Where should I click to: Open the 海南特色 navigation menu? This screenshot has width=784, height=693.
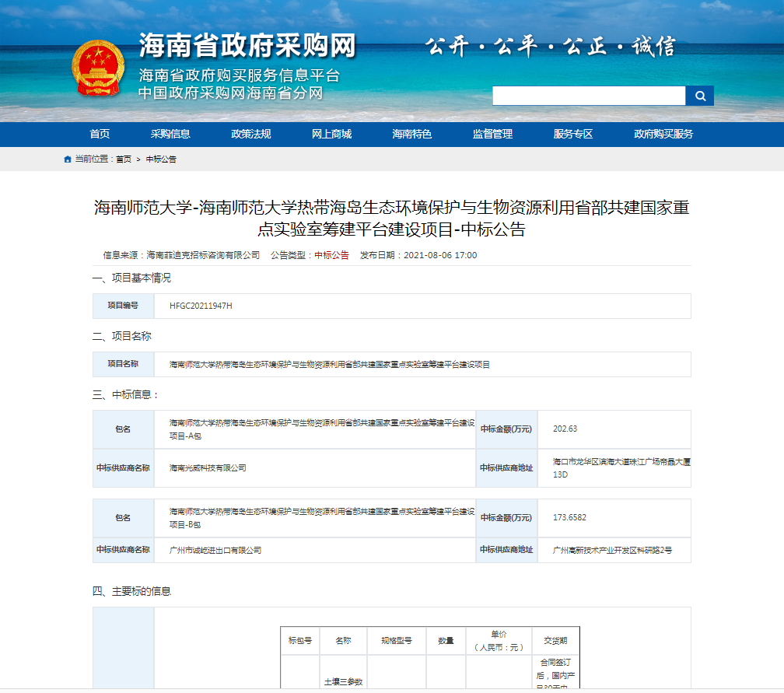click(412, 134)
